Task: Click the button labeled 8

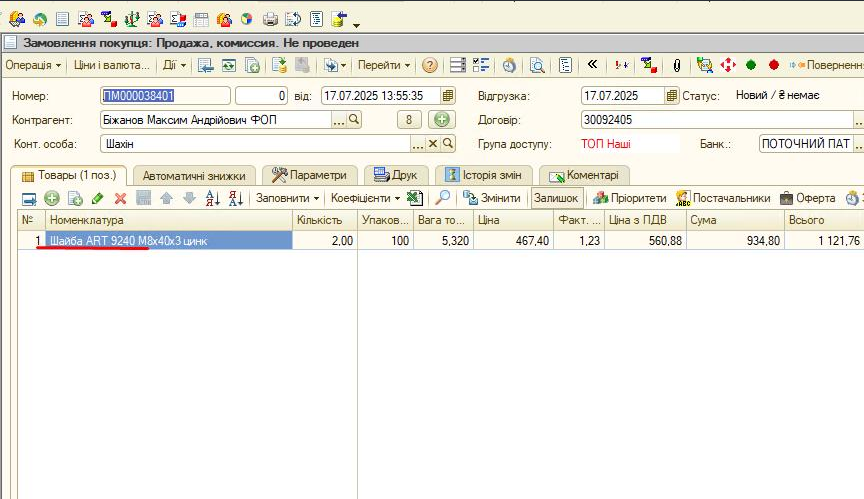Action: [409, 120]
